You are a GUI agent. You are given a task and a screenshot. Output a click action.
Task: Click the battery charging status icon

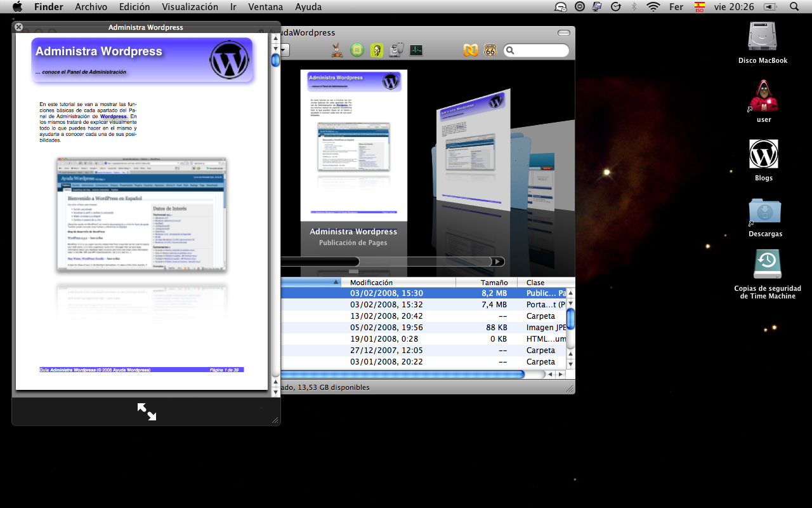[771, 7]
